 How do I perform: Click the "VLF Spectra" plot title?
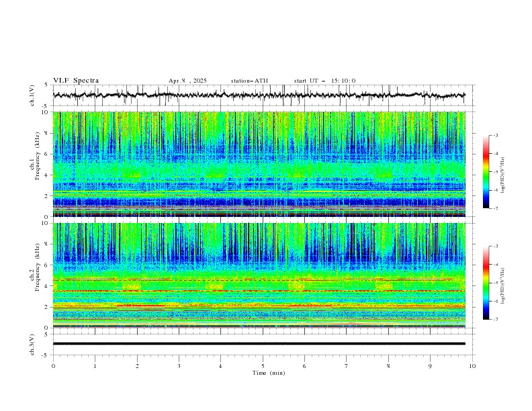pos(76,81)
